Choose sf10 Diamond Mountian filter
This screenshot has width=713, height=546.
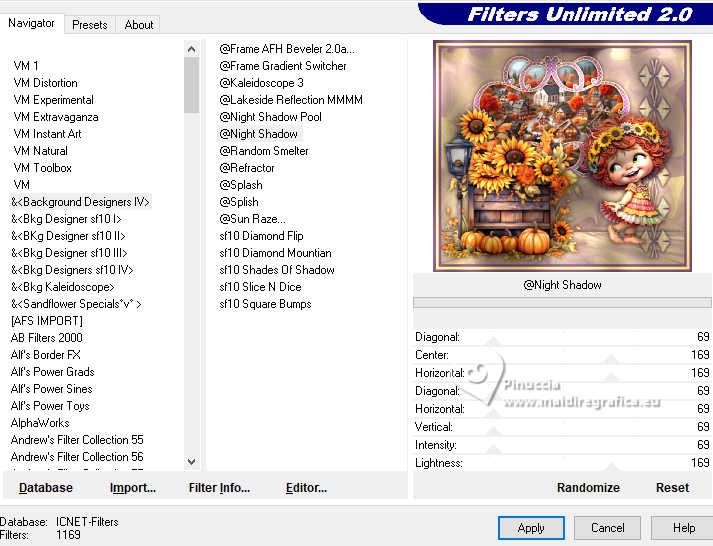pos(276,253)
